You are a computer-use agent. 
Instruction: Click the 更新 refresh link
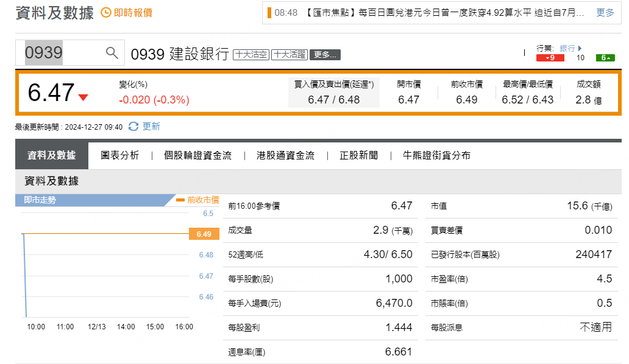[x=151, y=127]
